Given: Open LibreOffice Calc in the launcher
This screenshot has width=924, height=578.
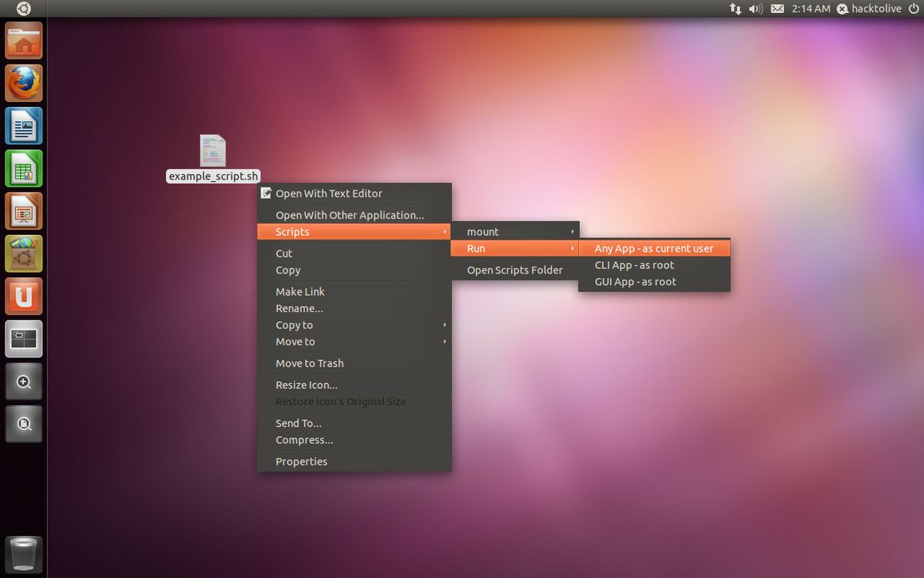Looking at the screenshot, I should 23,168.
